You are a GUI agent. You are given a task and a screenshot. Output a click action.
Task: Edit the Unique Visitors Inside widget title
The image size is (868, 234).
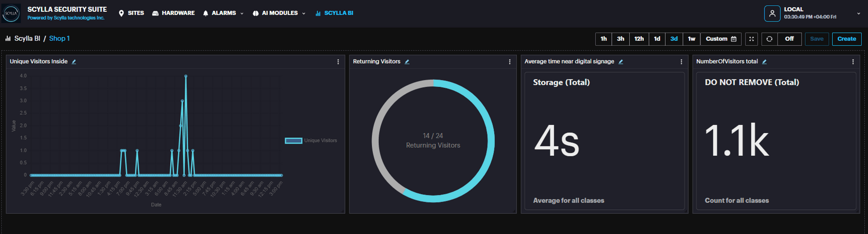[74, 62]
